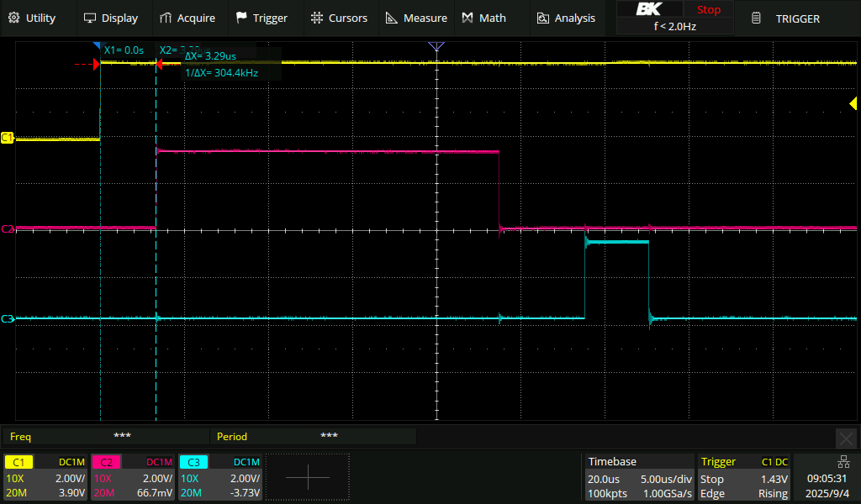
Task: Toggle the yellow C1 channel badge
Action: [x=18, y=462]
